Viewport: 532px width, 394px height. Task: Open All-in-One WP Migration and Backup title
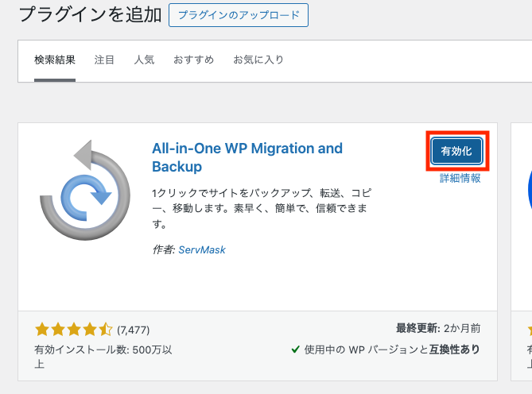pos(247,157)
